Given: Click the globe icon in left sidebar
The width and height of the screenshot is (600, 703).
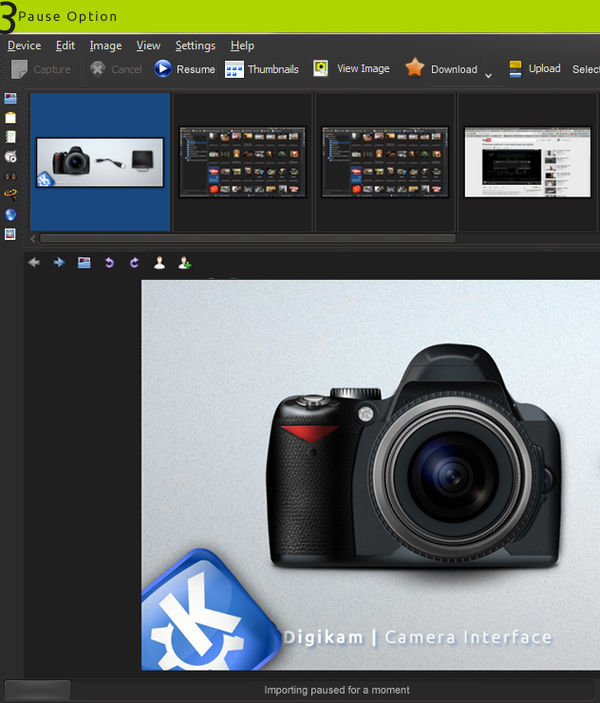Looking at the screenshot, I should pos(10,214).
